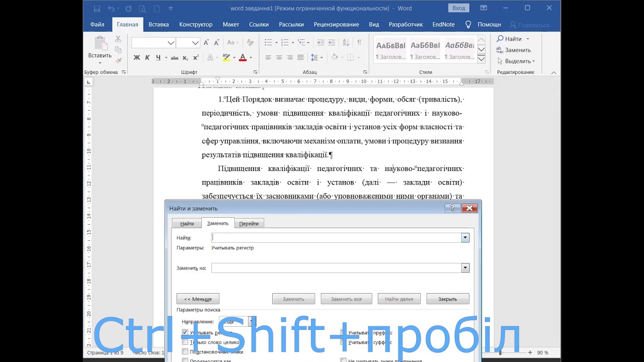Screen dimensions: 644x362
Task: Align text right
Action: click(x=290, y=58)
